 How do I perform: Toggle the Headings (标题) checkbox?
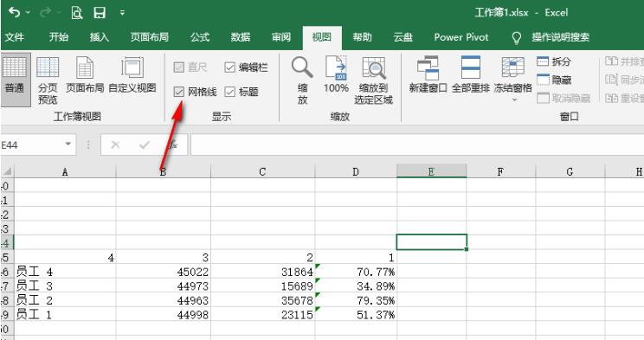(230, 92)
